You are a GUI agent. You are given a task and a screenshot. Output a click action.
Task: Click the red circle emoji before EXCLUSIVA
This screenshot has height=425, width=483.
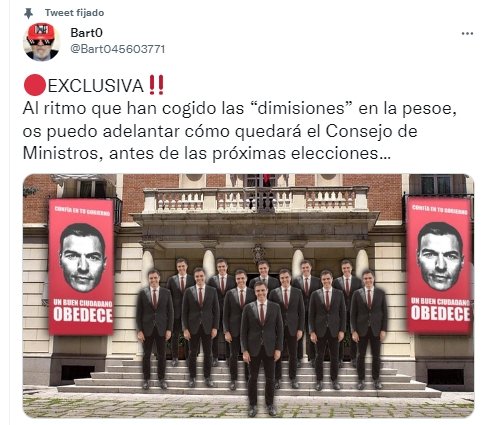tap(35, 86)
